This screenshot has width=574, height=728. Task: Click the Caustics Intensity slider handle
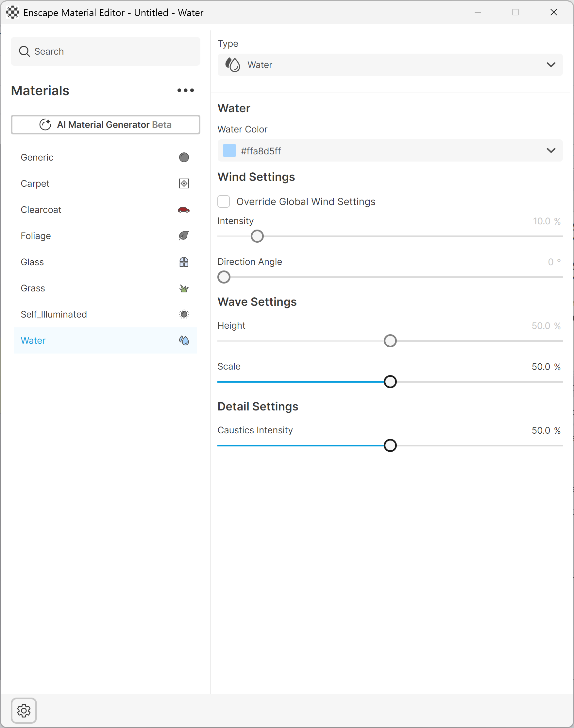pyautogui.click(x=390, y=445)
